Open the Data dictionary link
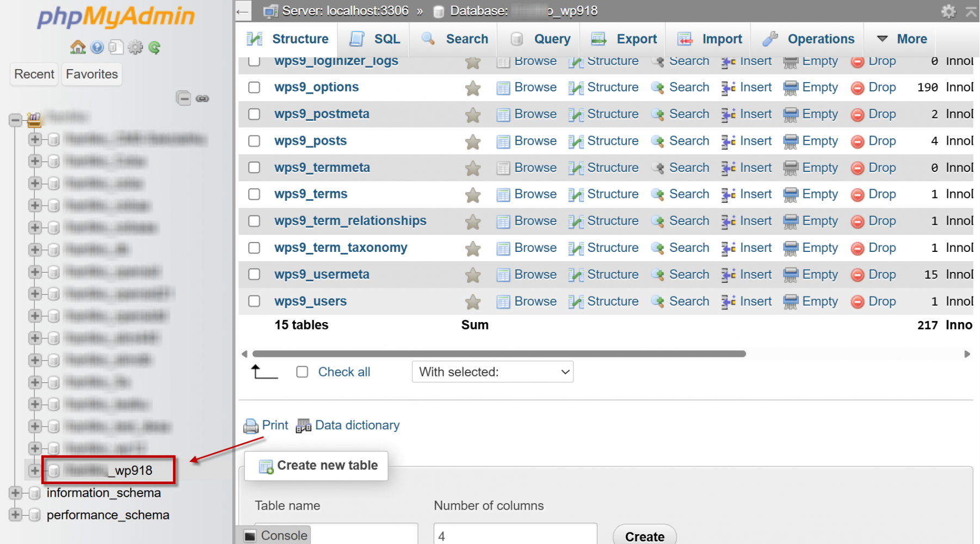The height and width of the screenshot is (544, 980). tap(357, 425)
